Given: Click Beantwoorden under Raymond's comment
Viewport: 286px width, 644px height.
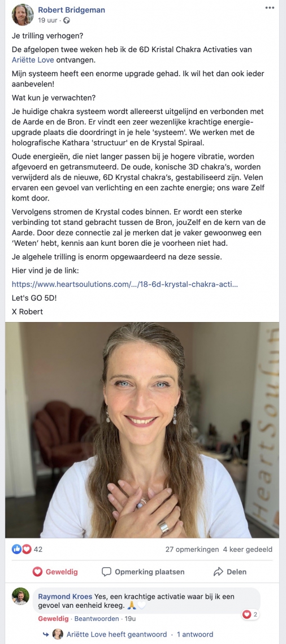Looking at the screenshot, I should tap(97, 619).
